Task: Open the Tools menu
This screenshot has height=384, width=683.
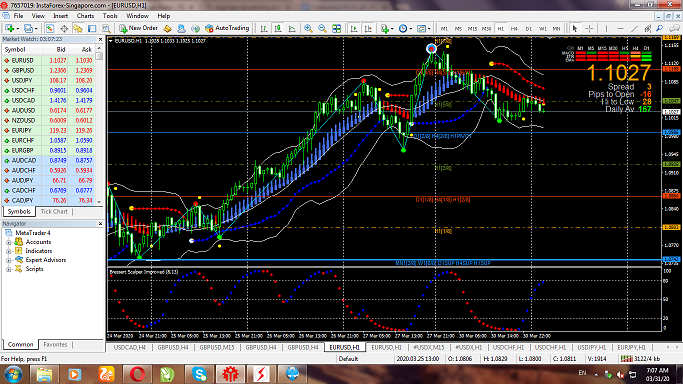Action: (x=110, y=16)
